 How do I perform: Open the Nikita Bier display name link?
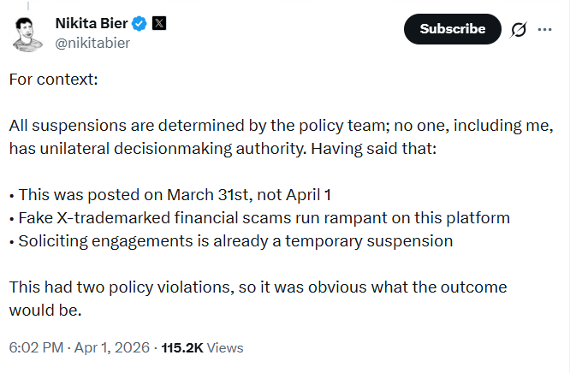click(x=92, y=23)
